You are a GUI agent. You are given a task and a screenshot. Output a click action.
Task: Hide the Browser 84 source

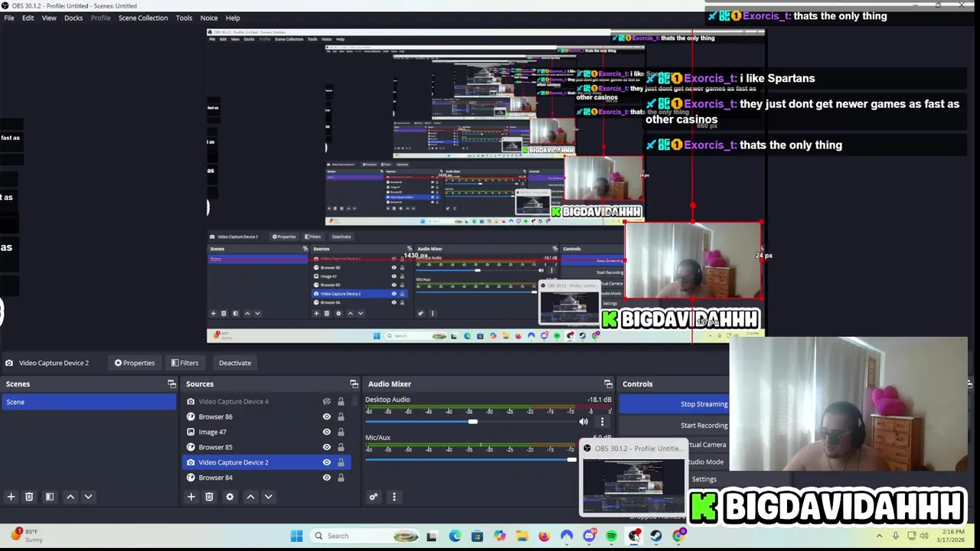coord(327,478)
